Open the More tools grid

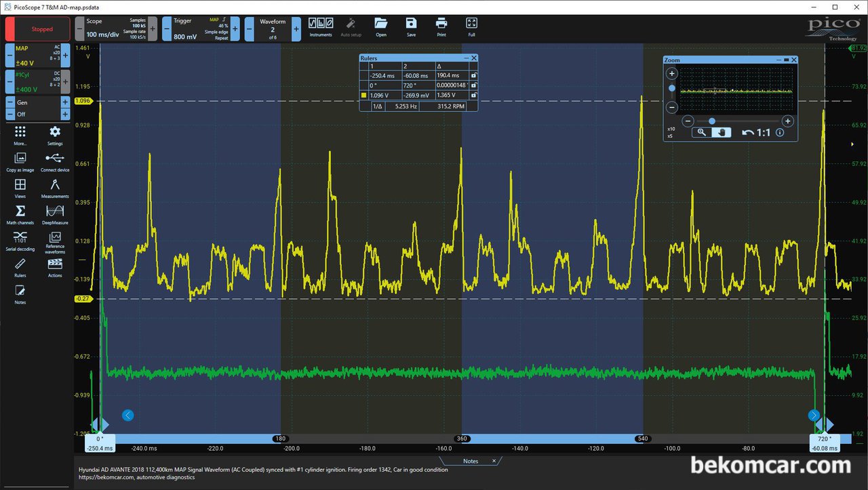click(20, 134)
